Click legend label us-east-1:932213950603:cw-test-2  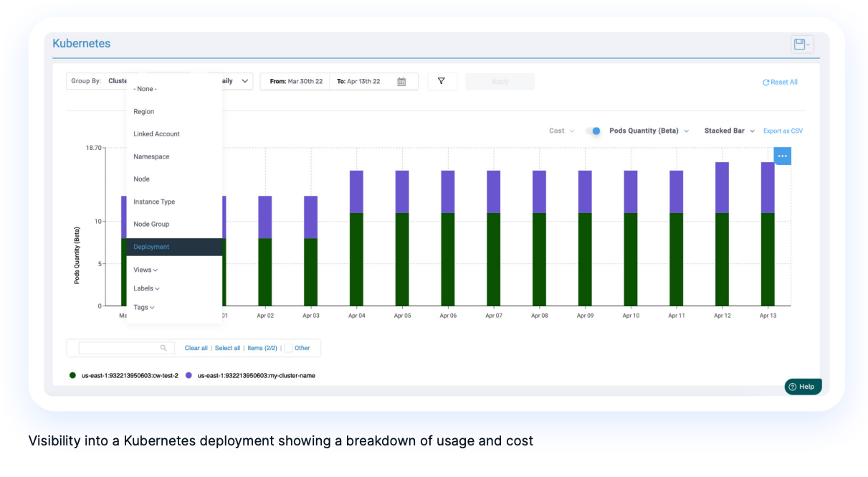130,376
